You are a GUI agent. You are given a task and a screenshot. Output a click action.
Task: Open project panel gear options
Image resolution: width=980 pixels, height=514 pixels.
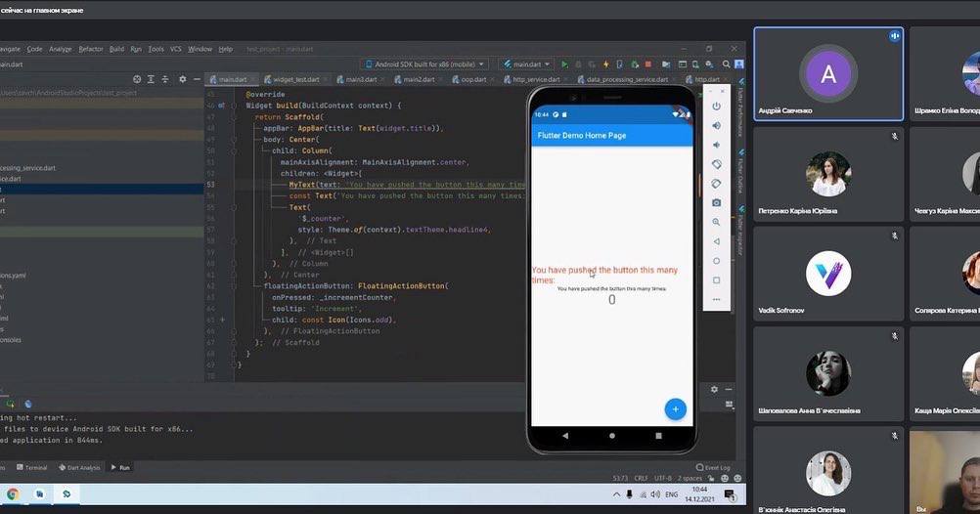[183, 79]
